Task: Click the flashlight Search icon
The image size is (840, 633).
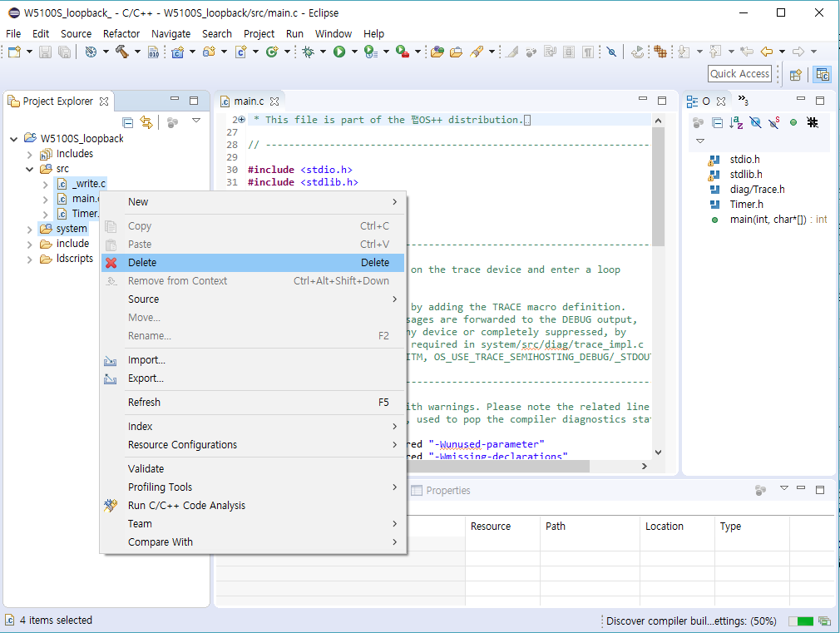Action: 477,52
